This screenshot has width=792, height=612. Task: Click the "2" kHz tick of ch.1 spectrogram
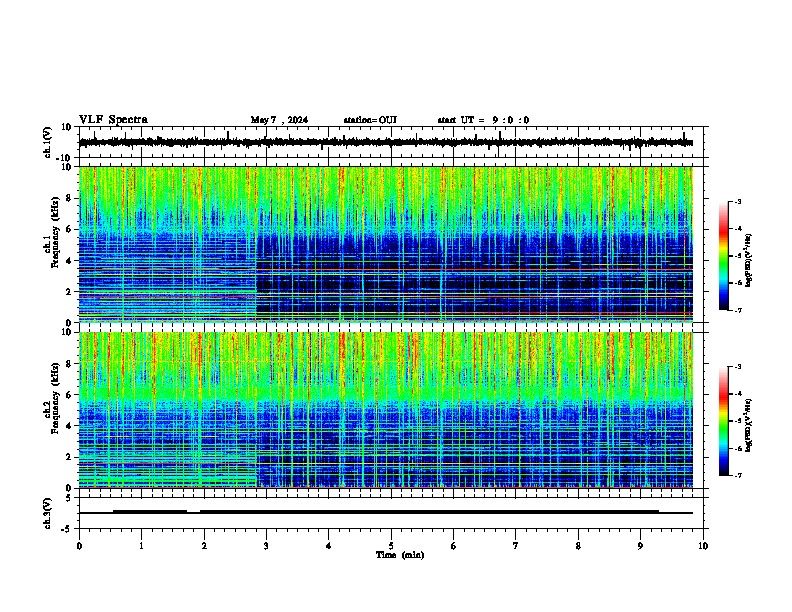[x=69, y=292]
